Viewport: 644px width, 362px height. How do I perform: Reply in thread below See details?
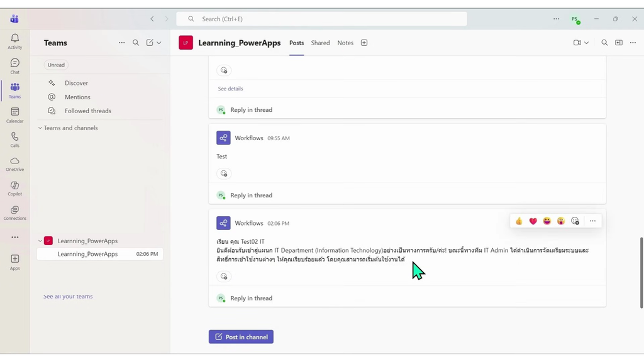tap(252, 110)
